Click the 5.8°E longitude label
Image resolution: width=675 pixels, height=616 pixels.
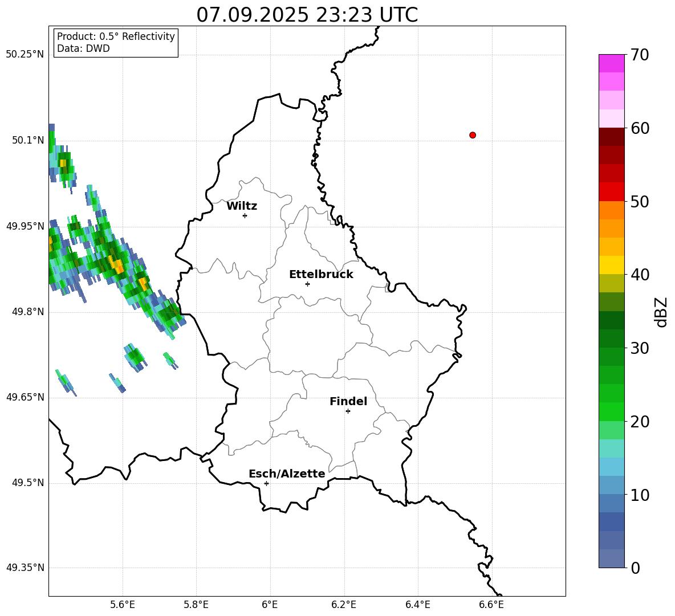click(196, 605)
